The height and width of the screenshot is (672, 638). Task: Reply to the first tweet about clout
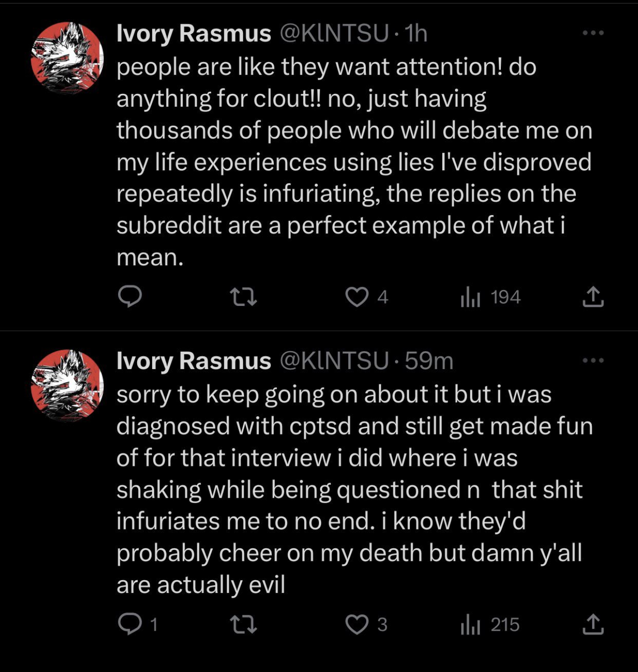click(x=130, y=297)
